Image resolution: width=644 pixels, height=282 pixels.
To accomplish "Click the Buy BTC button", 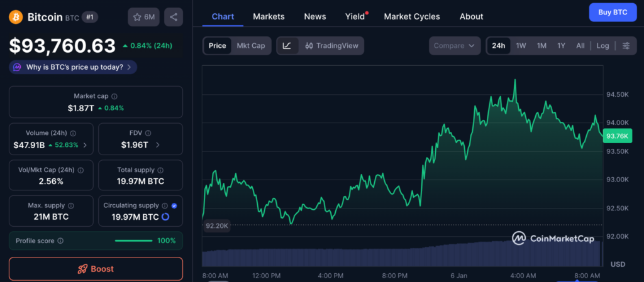I will pyautogui.click(x=613, y=13).
